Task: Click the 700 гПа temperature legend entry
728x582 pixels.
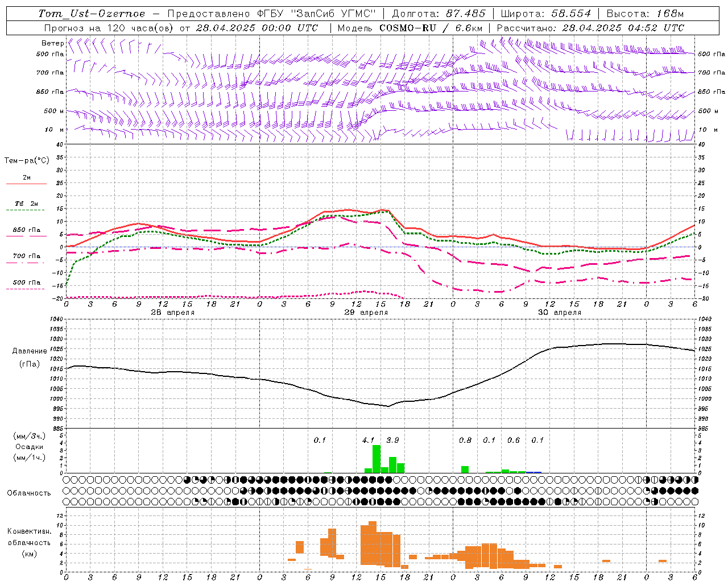Action: 27,256
